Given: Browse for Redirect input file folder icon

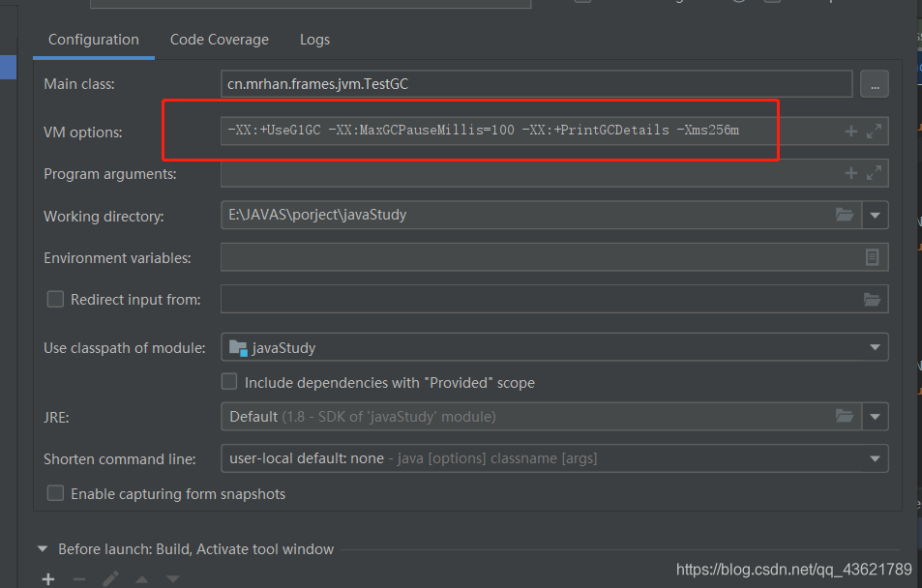Looking at the screenshot, I should point(872,299).
